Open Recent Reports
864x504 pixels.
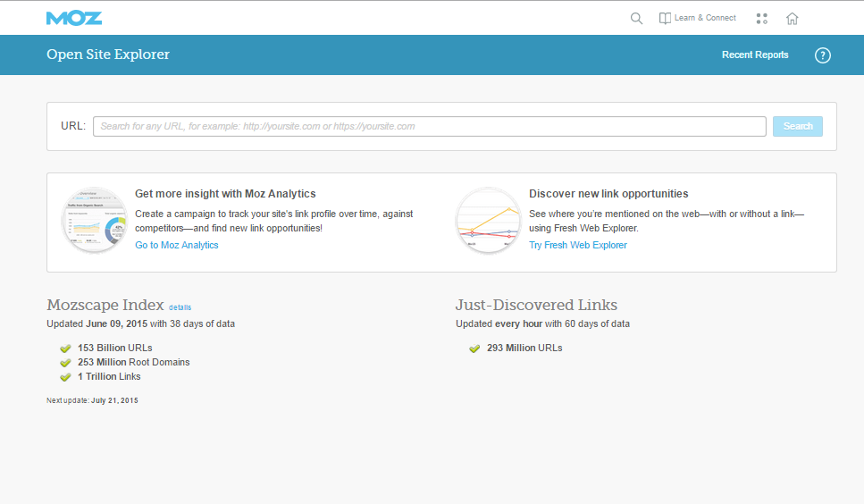[x=755, y=55]
